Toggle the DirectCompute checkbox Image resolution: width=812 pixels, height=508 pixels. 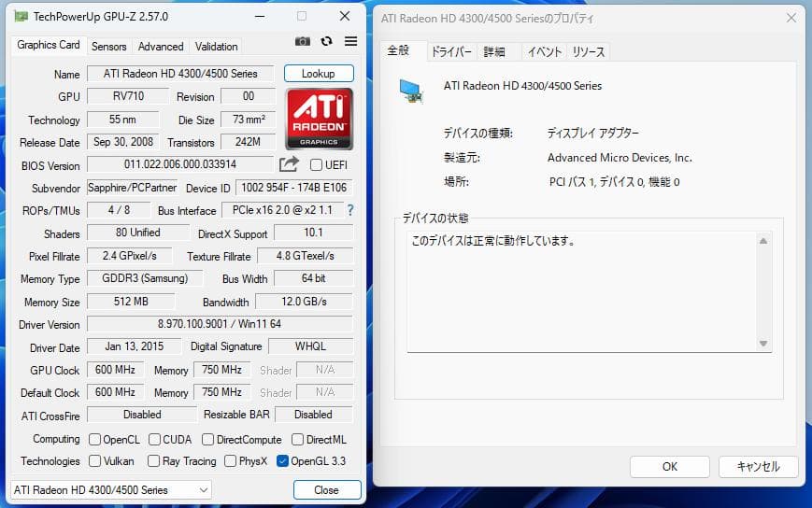[207, 439]
